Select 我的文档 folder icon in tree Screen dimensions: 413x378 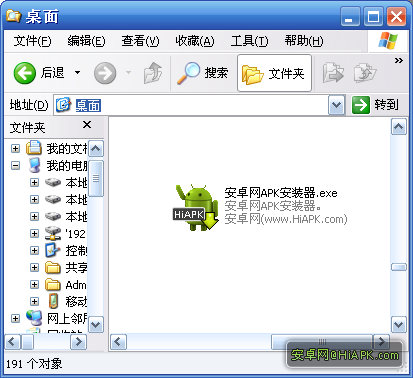pos(34,148)
